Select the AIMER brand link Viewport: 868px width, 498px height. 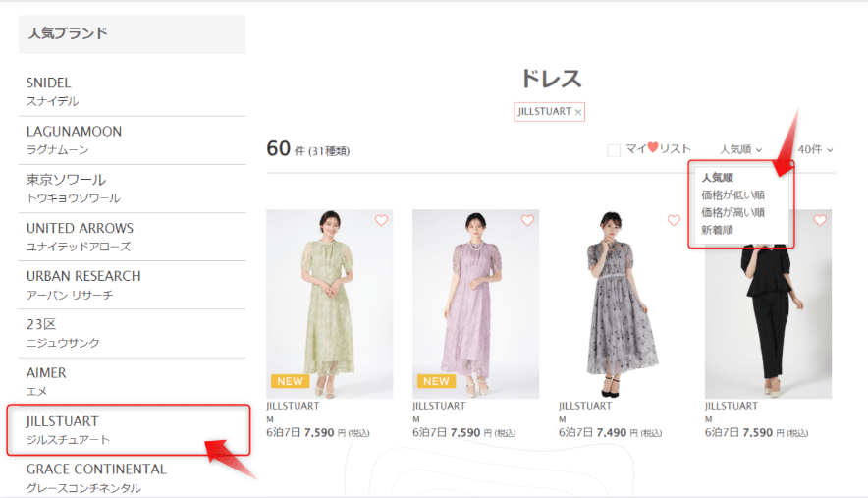(x=133, y=382)
